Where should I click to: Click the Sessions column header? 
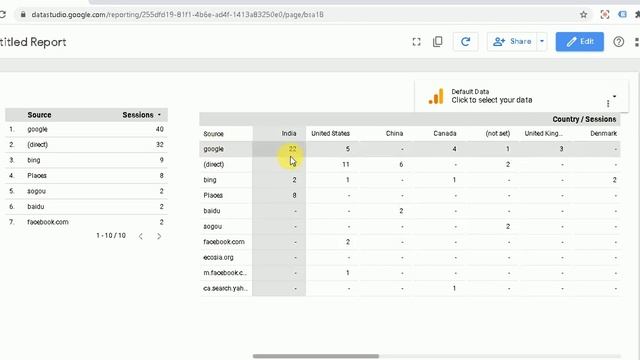pyautogui.click(x=138, y=115)
